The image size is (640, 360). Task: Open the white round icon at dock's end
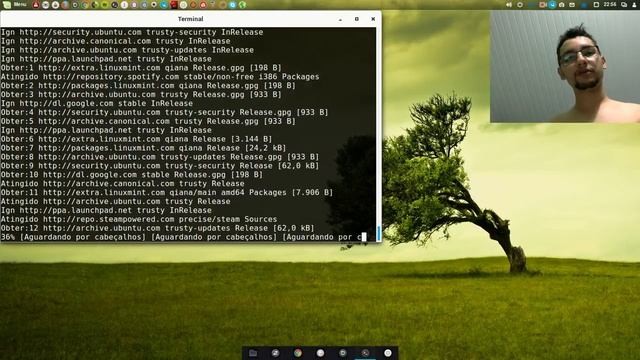(x=388, y=353)
